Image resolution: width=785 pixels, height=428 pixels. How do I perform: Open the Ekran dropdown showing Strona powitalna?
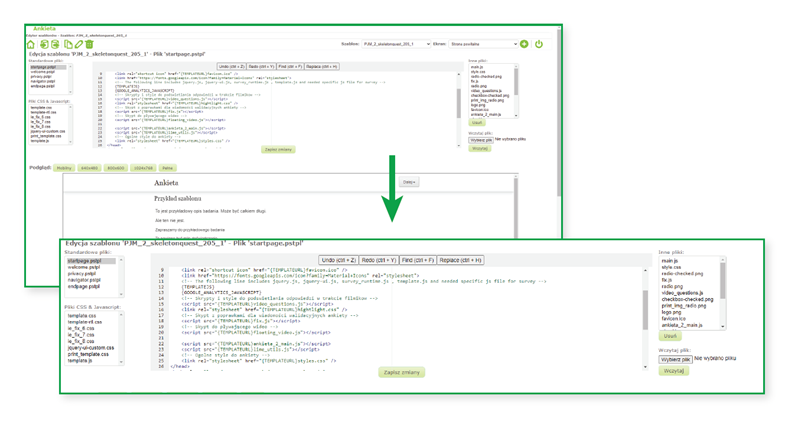click(483, 44)
